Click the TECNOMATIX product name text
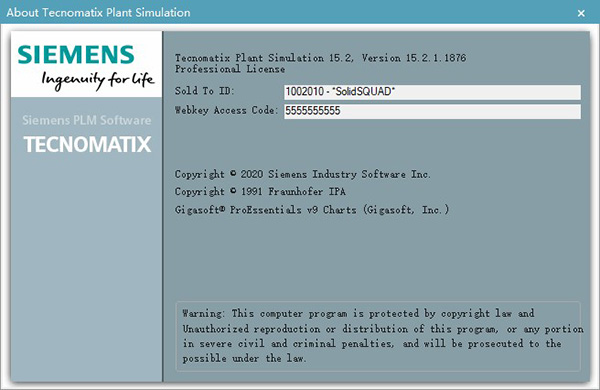Image resolution: width=600 pixels, height=390 pixels. coord(87,144)
